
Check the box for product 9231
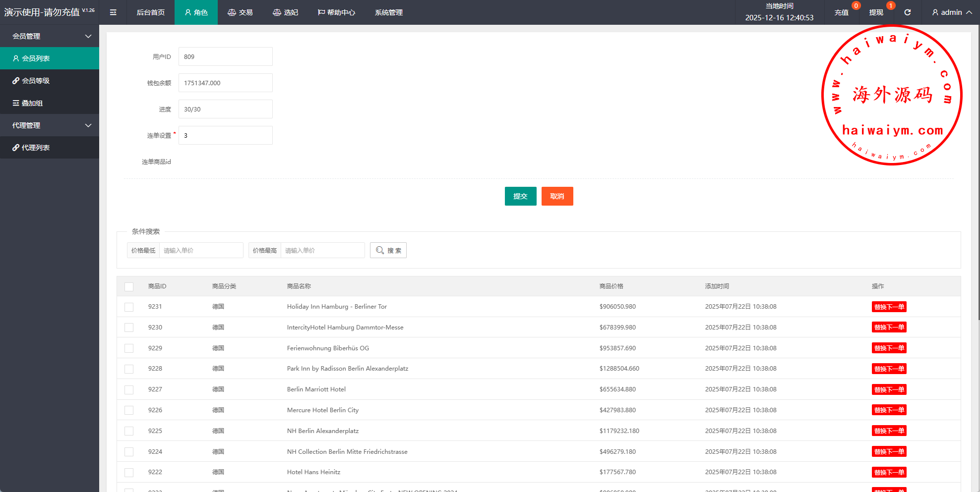(129, 307)
